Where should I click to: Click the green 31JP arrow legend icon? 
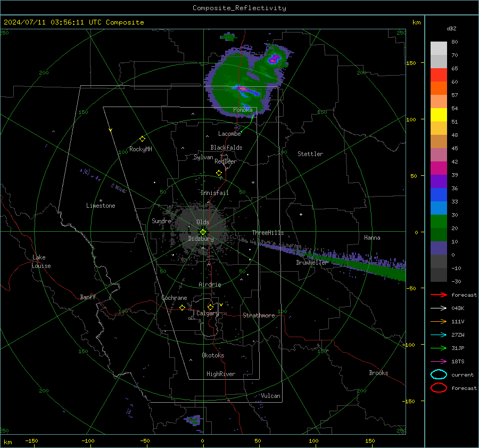click(x=439, y=348)
